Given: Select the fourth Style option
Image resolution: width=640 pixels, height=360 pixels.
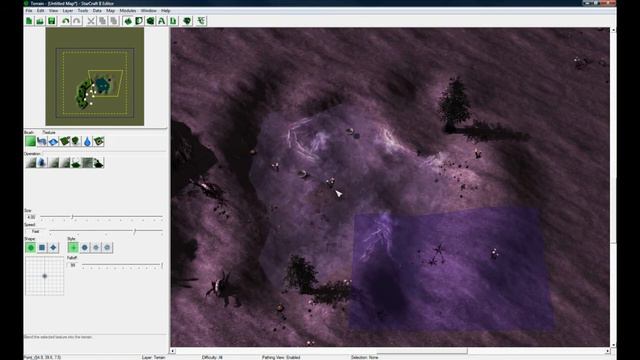Looking at the screenshot, I should (107, 247).
